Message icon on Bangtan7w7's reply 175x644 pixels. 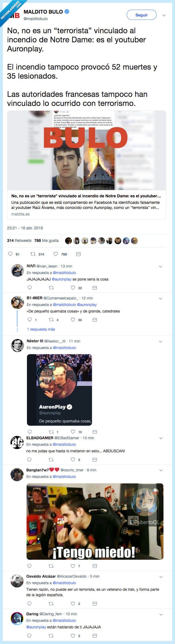[x=95, y=566]
